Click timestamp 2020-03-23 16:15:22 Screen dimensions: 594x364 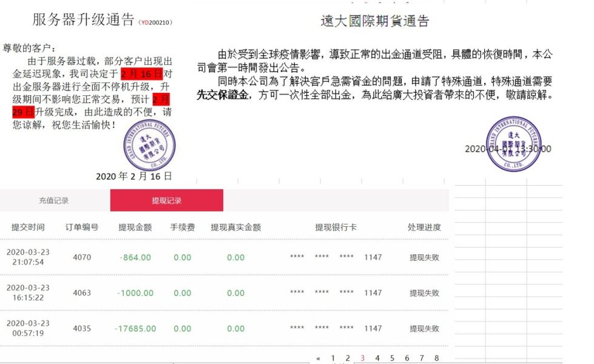[28, 292]
